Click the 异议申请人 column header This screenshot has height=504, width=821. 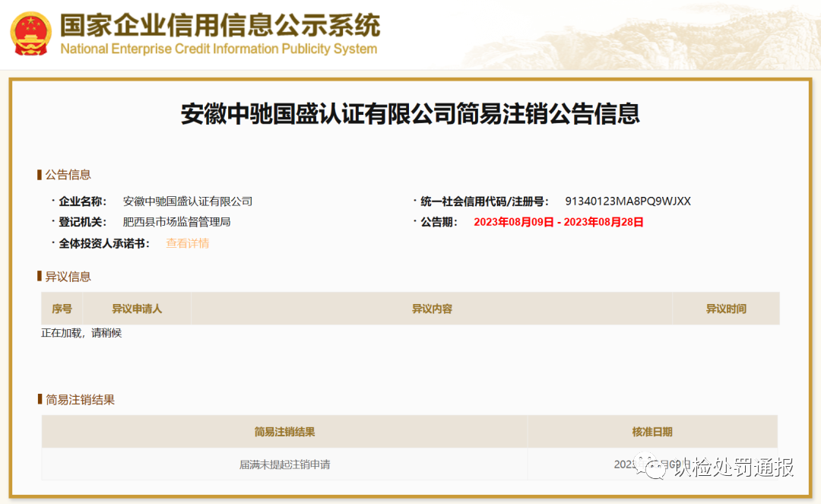point(137,309)
